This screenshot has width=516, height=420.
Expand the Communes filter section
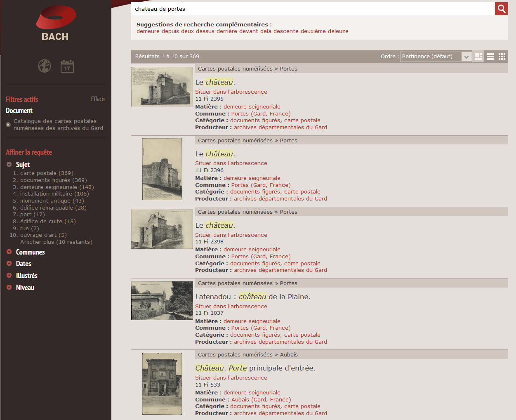[8, 252]
